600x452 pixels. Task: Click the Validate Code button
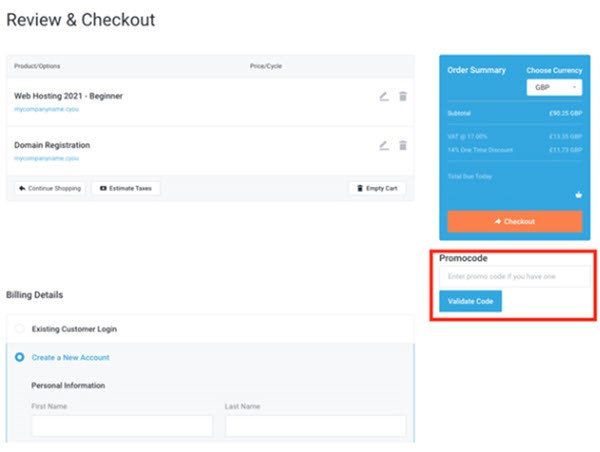click(470, 301)
